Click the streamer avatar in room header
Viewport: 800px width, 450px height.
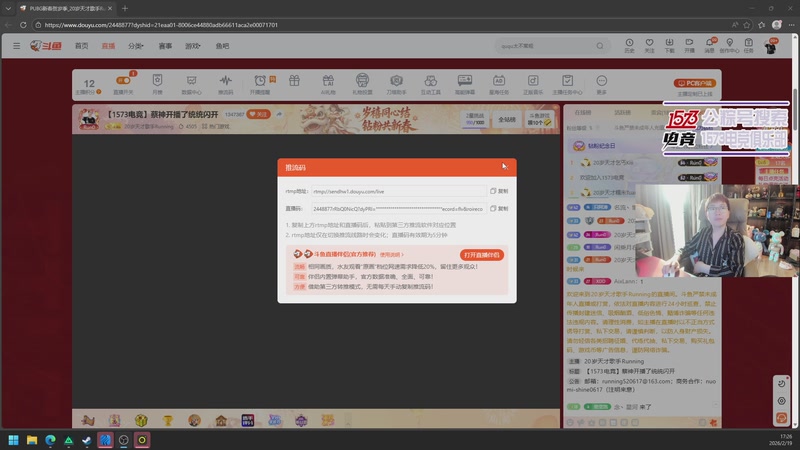coord(89,119)
